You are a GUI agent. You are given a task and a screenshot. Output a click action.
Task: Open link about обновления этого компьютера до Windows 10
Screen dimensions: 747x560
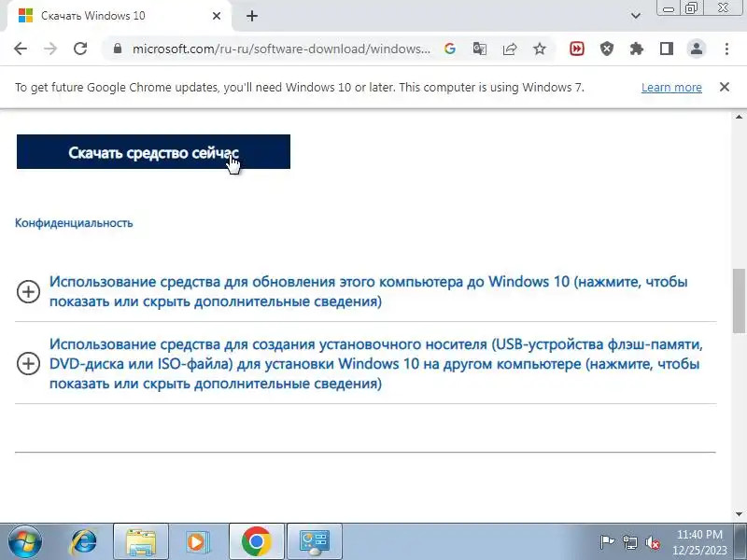(368, 291)
